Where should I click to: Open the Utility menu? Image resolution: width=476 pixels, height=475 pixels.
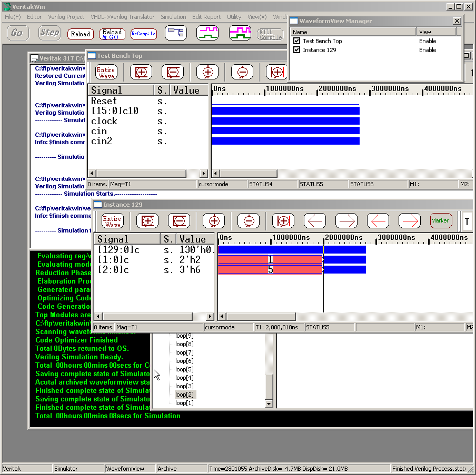pos(234,17)
